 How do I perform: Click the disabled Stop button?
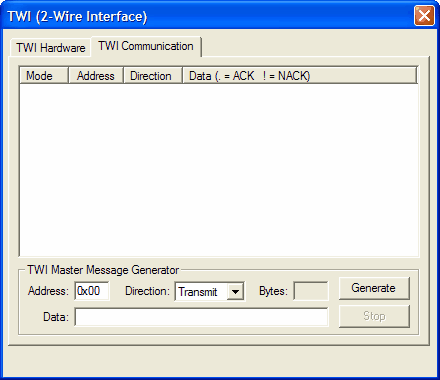tap(374, 316)
